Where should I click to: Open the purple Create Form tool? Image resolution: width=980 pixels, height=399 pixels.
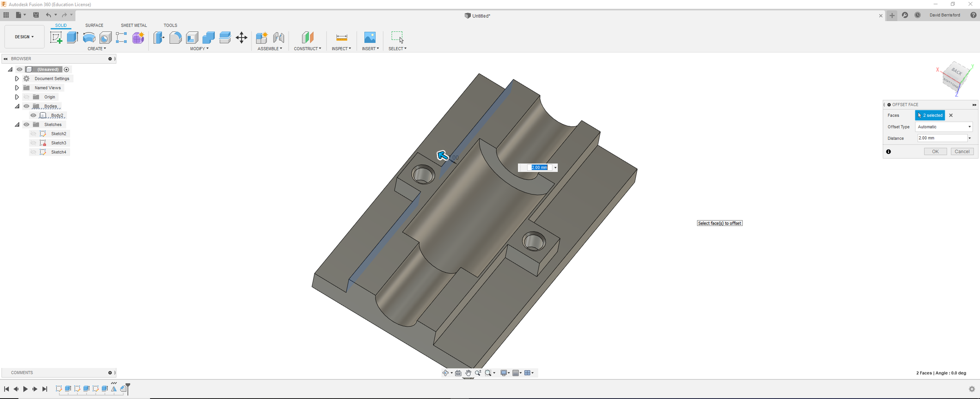(138, 38)
